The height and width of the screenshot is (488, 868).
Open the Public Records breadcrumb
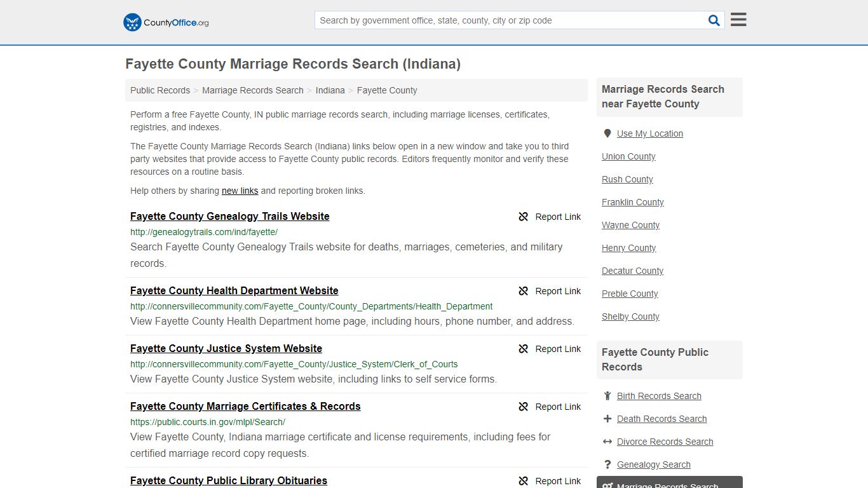(160, 90)
